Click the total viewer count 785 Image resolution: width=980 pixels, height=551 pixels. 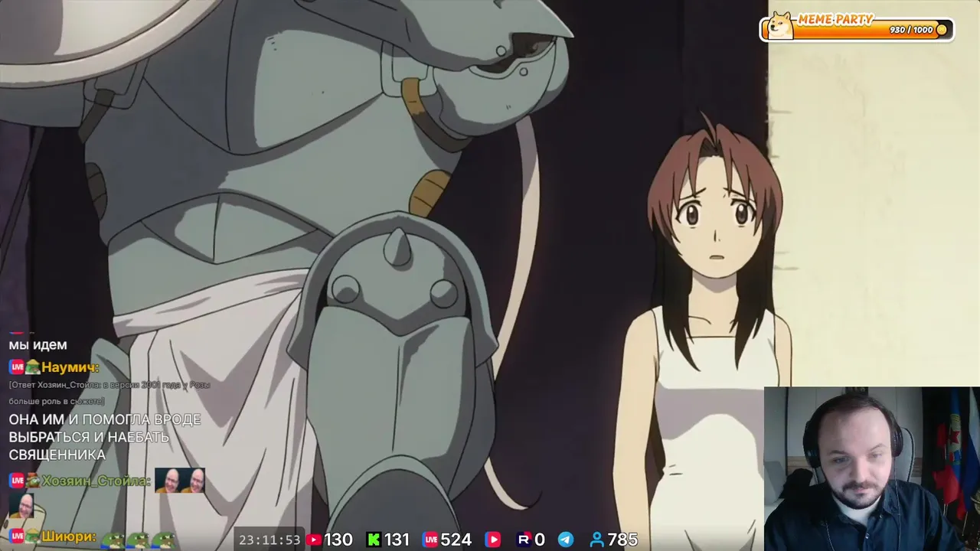[x=622, y=540]
